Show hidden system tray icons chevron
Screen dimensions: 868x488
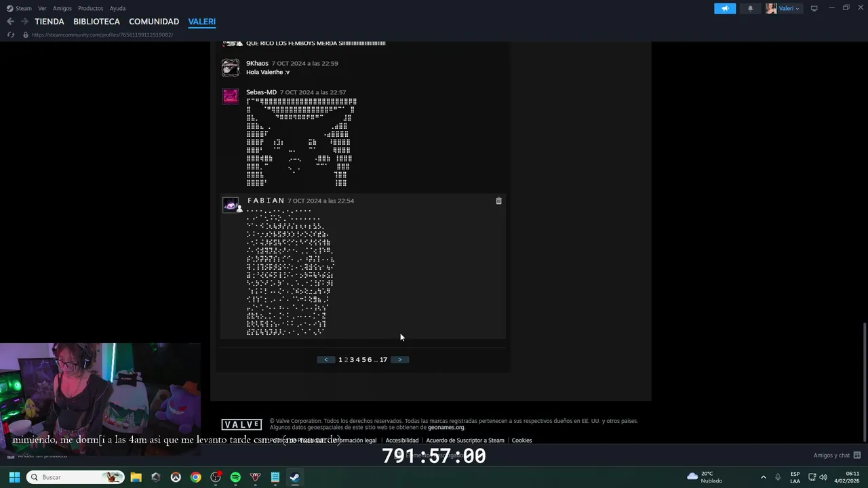pos(763,477)
